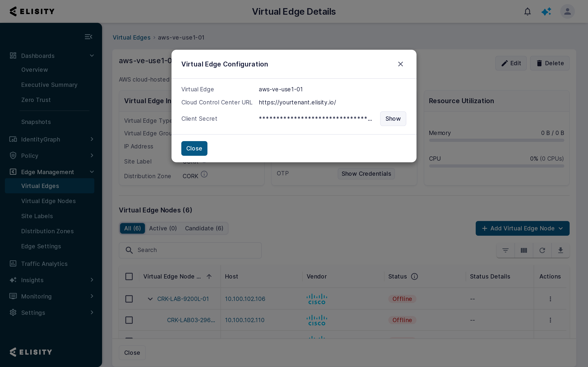Viewport: 588px width, 367px height.
Task: Check the CRK-LAB-9200L-01 row checkbox
Action: click(x=129, y=299)
